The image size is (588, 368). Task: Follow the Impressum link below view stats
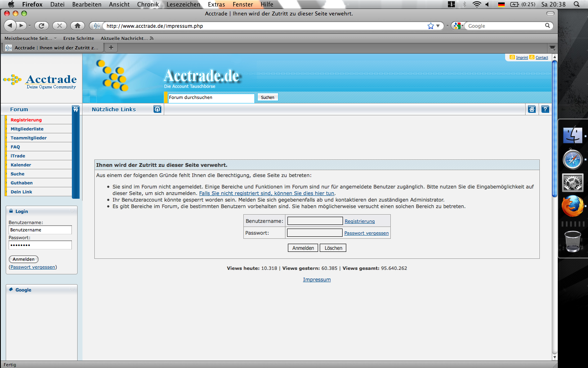[316, 280]
